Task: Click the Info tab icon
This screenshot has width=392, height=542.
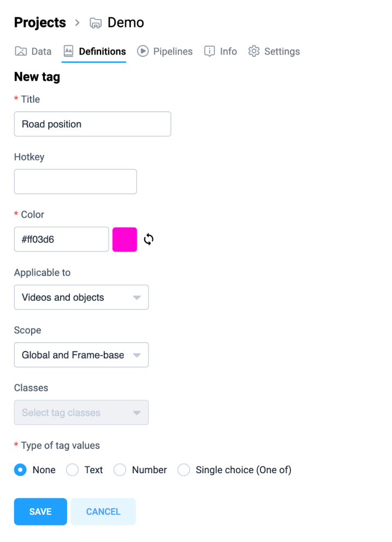Action: 210,51
